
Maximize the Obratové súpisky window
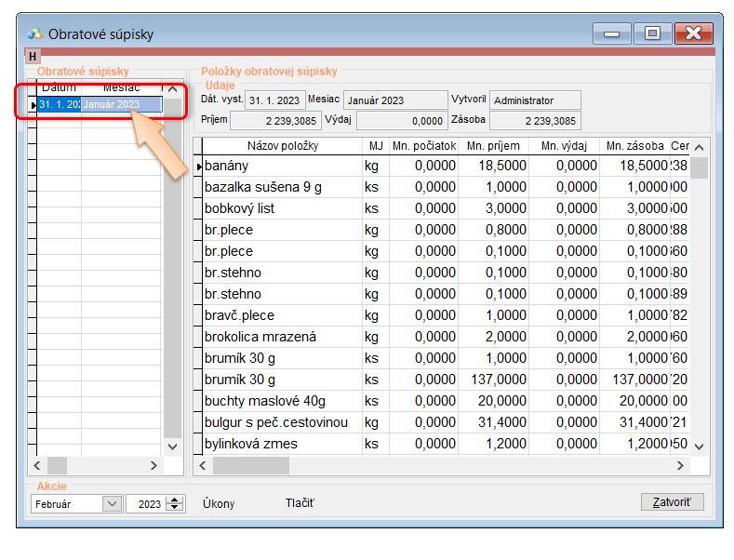652,33
